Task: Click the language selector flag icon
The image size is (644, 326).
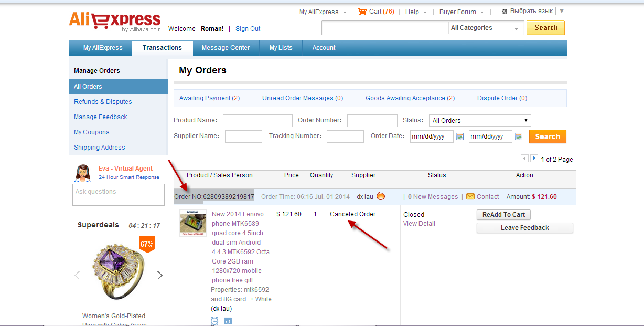Action: 505,11
